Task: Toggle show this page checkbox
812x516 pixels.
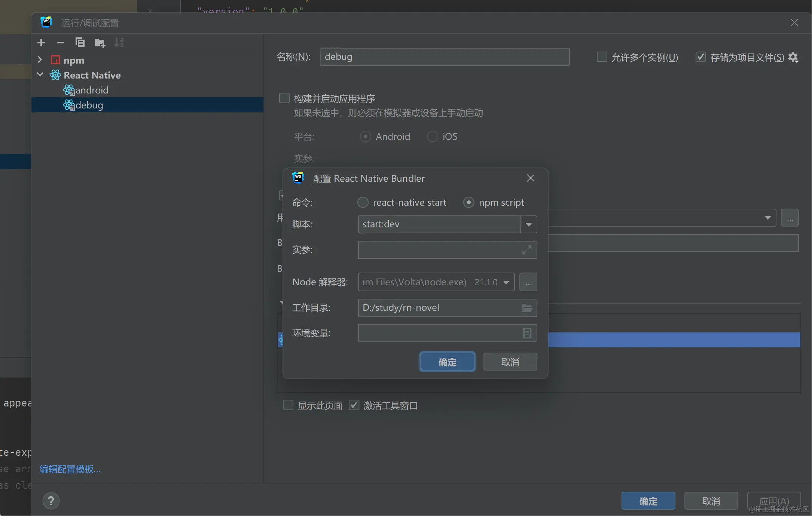Action: tap(288, 405)
